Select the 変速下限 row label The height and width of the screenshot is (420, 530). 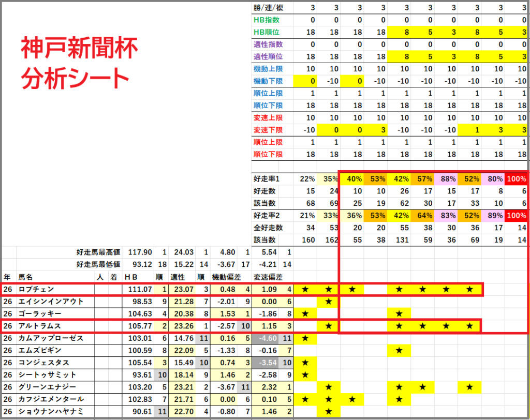tap(268, 130)
